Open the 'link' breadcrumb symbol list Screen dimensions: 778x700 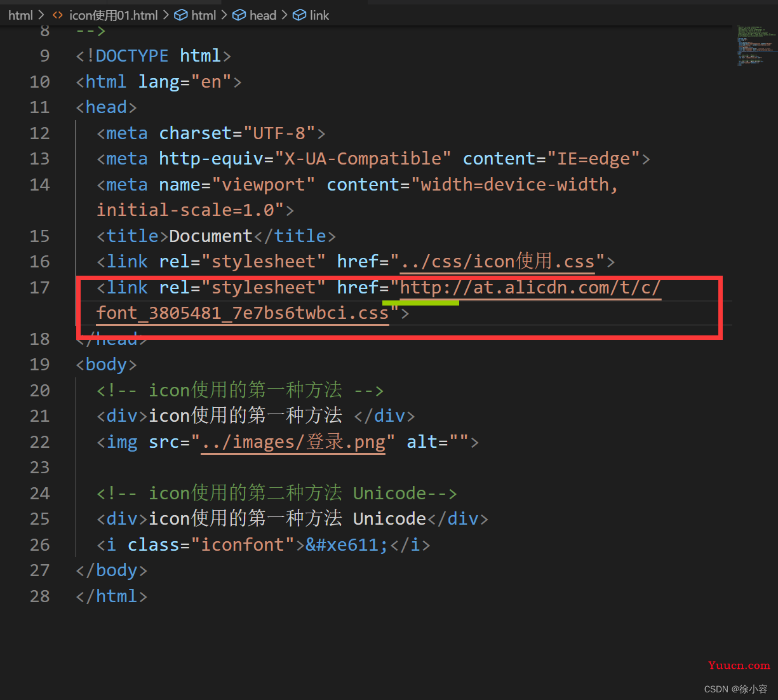[x=319, y=15]
